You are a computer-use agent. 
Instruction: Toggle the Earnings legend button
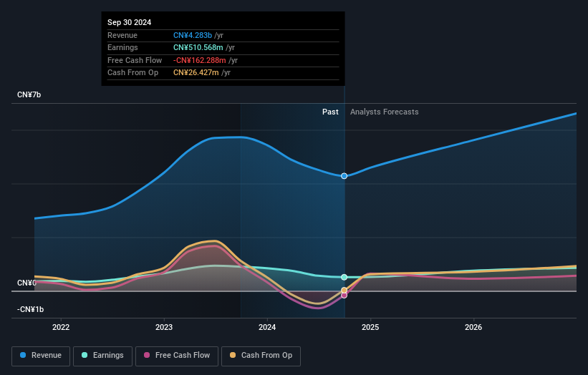point(102,356)
